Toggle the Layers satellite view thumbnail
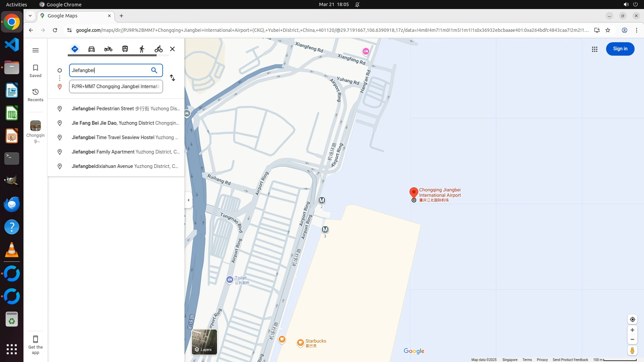 pyautogui.click(x=204, y=342)
